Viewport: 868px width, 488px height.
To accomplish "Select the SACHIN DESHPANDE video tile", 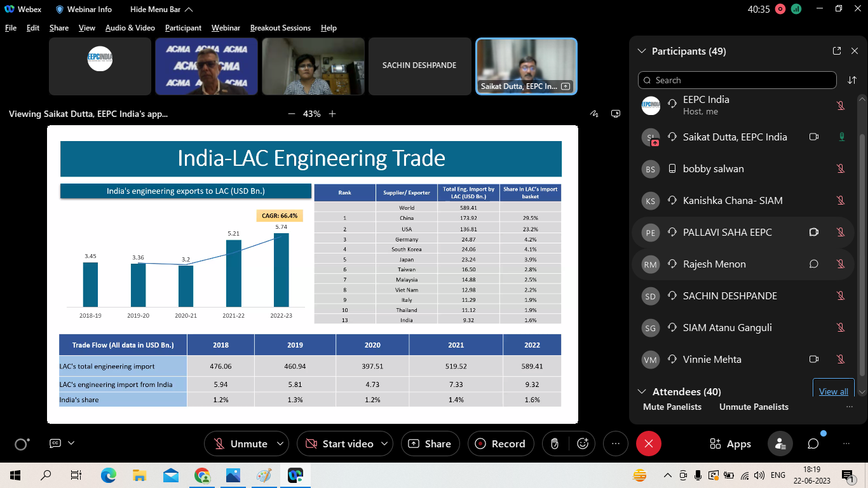I will tap(419, 67).
